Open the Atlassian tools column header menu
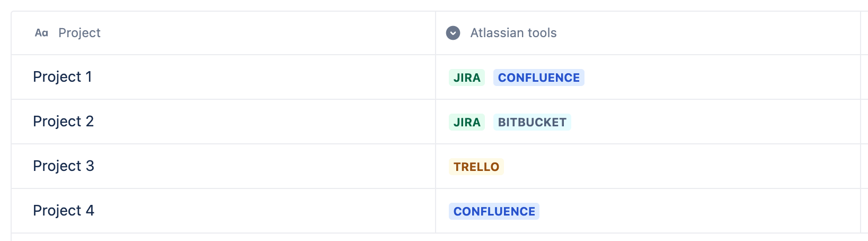The height and width of the screenshot is (241, 868). [x=648, y=33]
